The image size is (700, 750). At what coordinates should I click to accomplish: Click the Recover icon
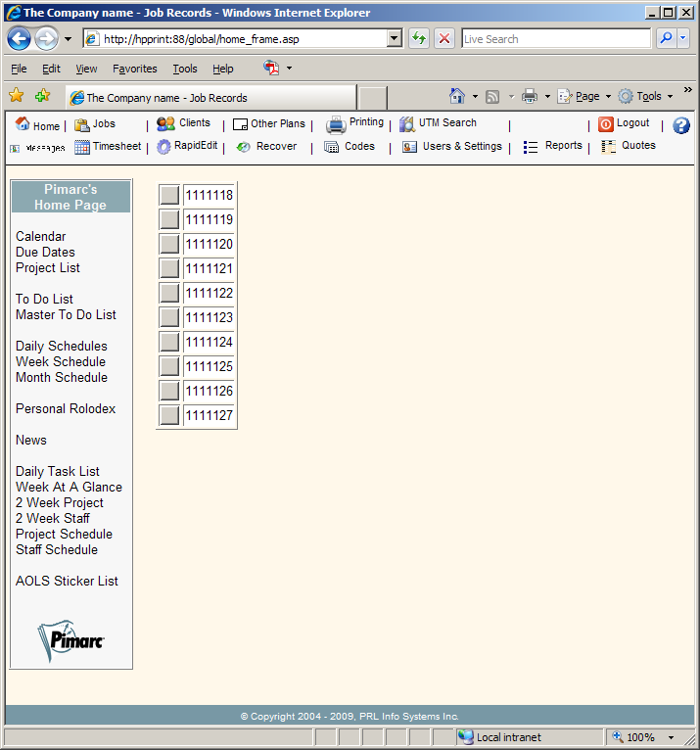(x=244, y=147)
